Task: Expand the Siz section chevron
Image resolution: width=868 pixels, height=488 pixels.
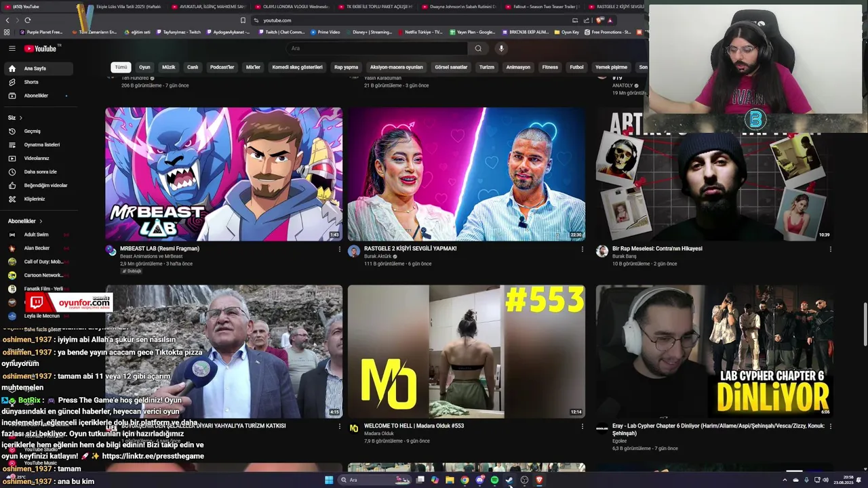Action: coord(21,118)
